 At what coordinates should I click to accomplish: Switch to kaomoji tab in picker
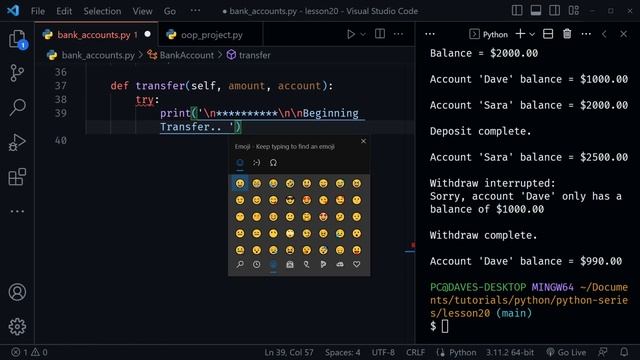point(256,162)
